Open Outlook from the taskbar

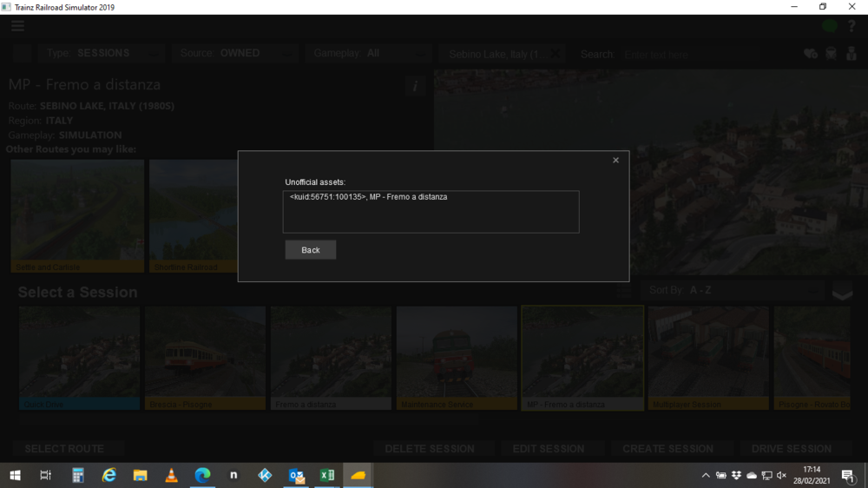click(x=296, y=475)
